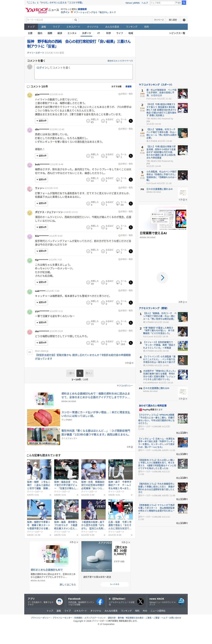212x644 pixels.
Task: Click the keyword input field キーワードを入力
Action: click(x=50, y=20)
